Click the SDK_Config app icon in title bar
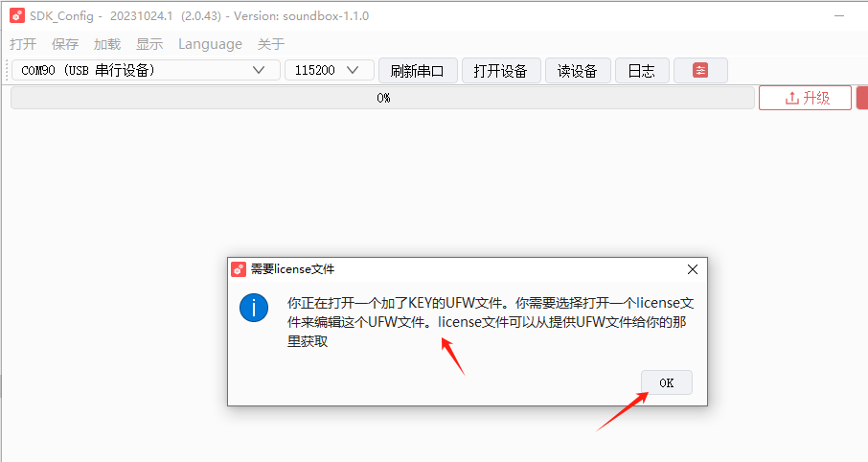 click(x=17, y=15)
